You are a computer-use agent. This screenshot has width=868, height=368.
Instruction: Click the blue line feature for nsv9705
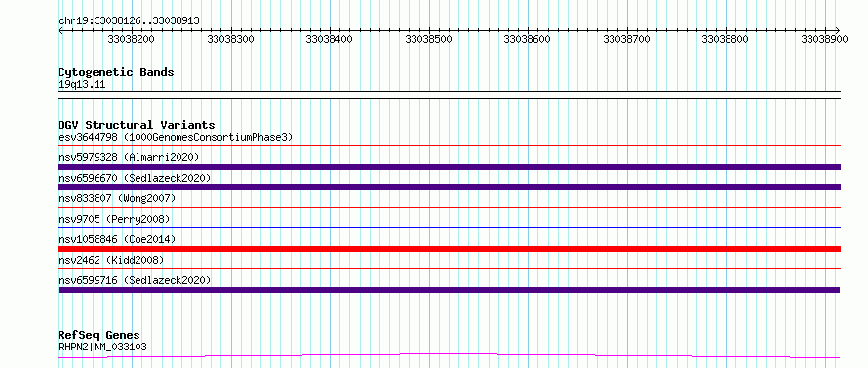click(x=449, y=227)
